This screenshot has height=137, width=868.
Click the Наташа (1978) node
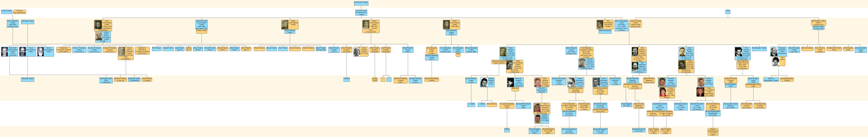pos(375,79)
